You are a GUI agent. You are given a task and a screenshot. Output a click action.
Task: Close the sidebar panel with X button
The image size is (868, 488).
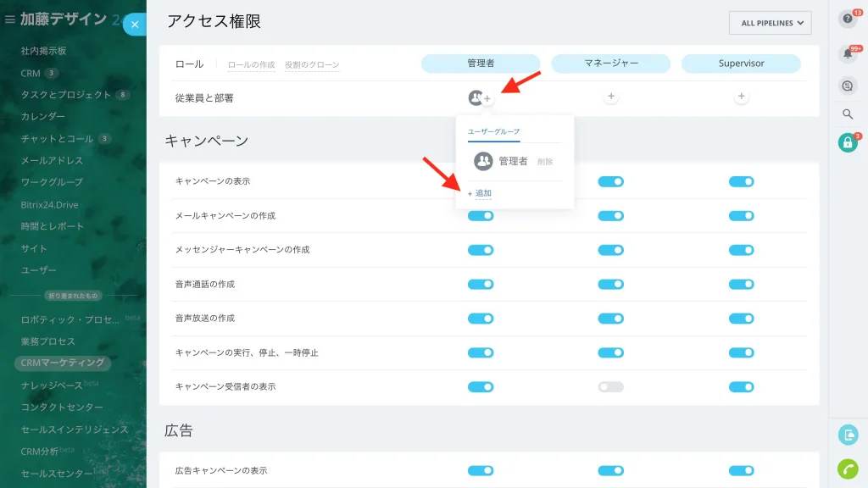[x=135, y=25]
